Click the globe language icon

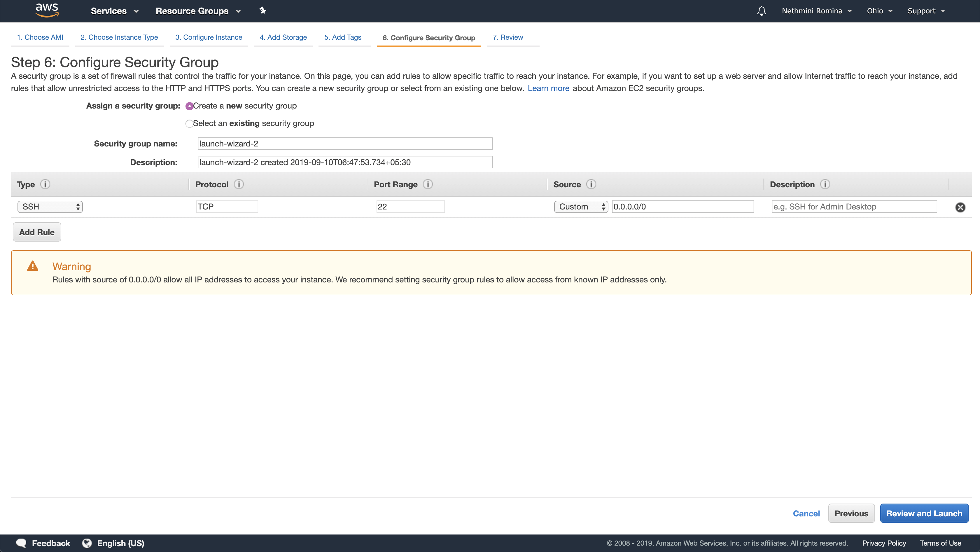pos(87,543)
